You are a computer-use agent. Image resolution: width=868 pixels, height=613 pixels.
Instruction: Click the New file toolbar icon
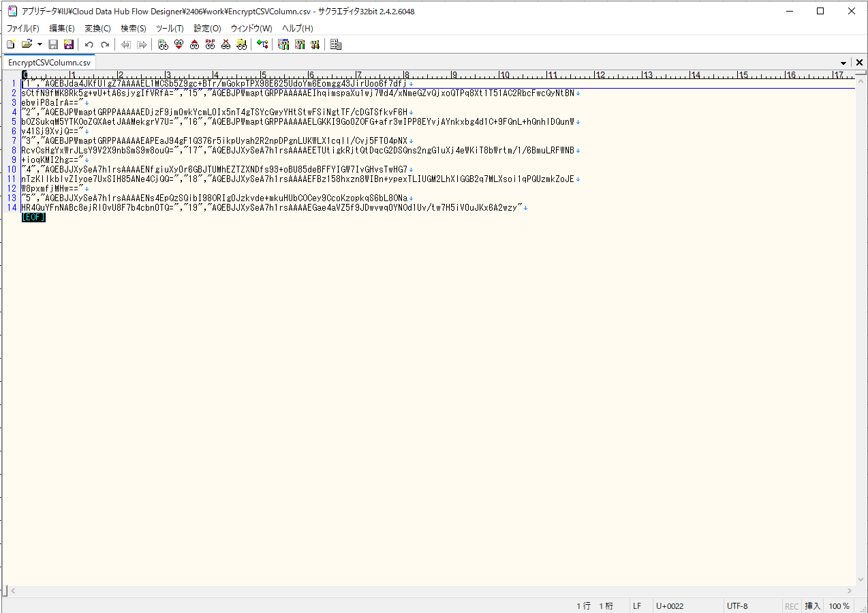[10, 44]
